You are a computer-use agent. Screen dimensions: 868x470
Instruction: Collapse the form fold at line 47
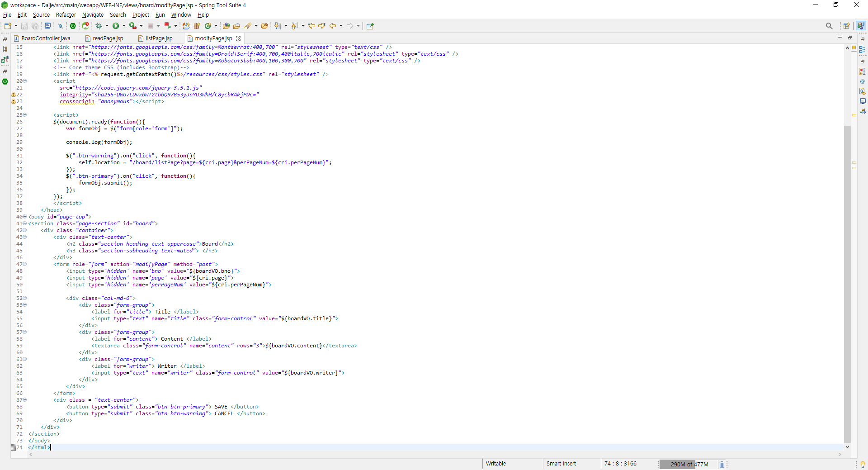point(25,264)
